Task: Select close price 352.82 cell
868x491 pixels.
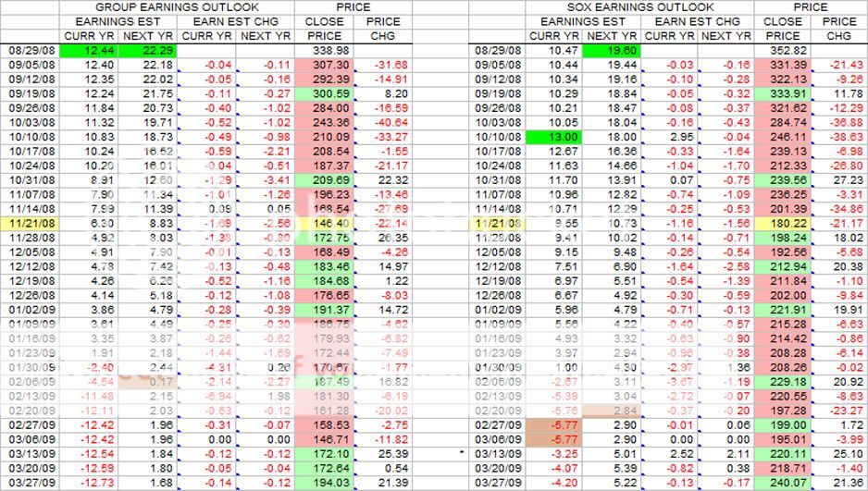Action: (x=783, y=49)
